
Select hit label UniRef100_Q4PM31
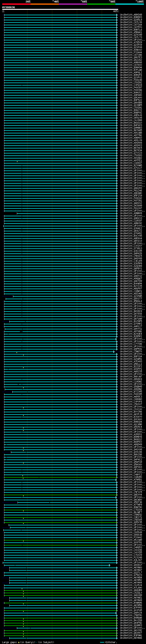click(x=131, y=349)
